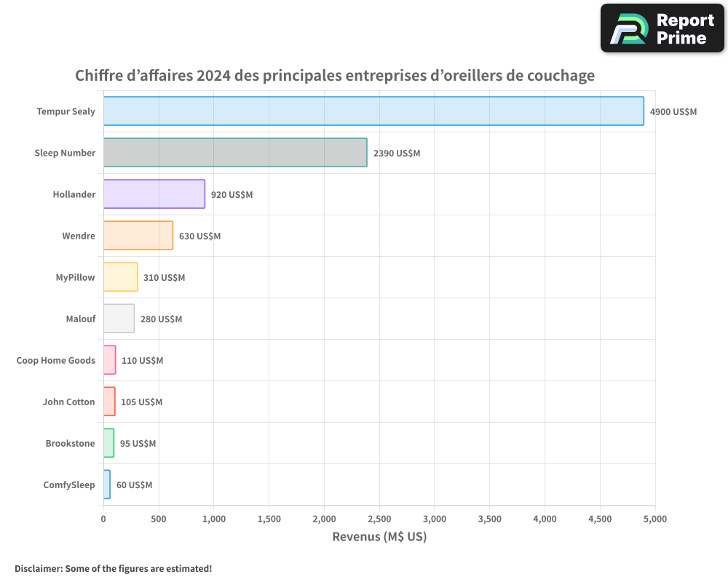The image size is (728, 582).
Task: Select the Brookstone green bar
Action: coord(108,443)
